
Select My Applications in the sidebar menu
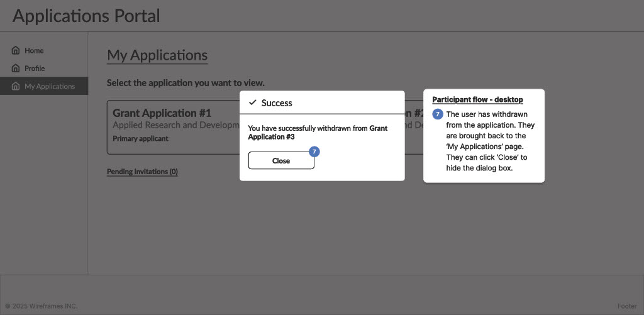pos(49,86)
